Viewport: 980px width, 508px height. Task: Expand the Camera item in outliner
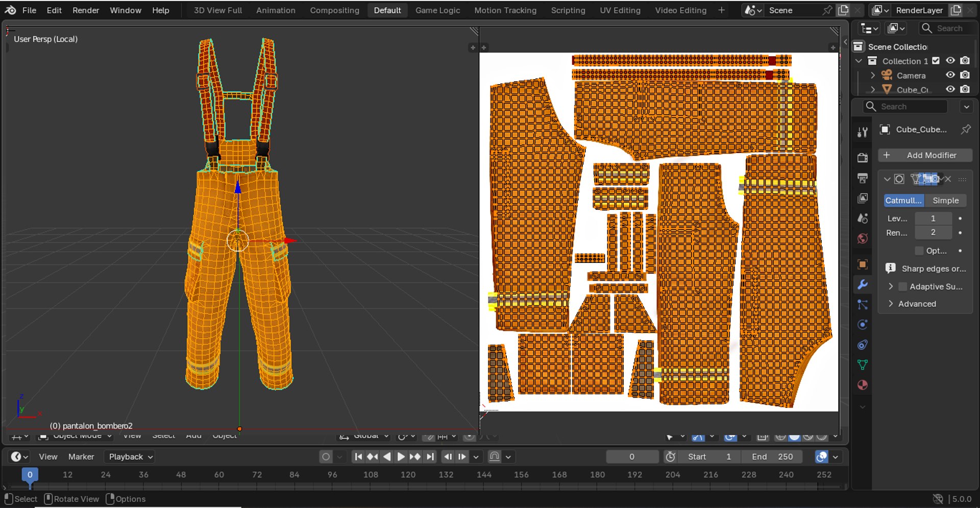pos(873,76)
